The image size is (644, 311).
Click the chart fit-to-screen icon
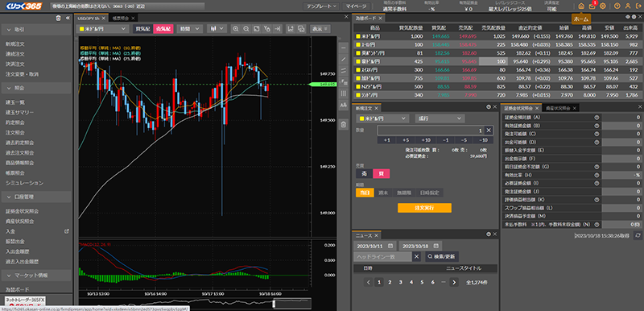[x=256, y=29]
